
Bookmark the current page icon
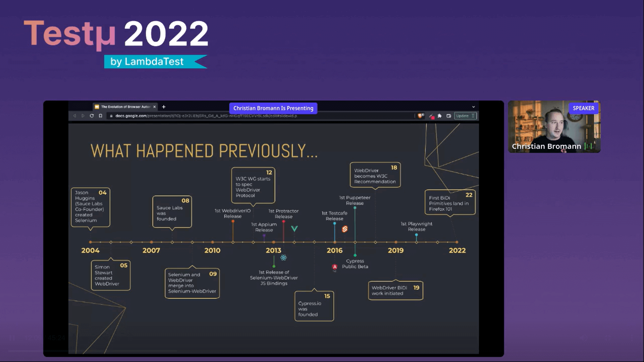(x=100, y=116)
